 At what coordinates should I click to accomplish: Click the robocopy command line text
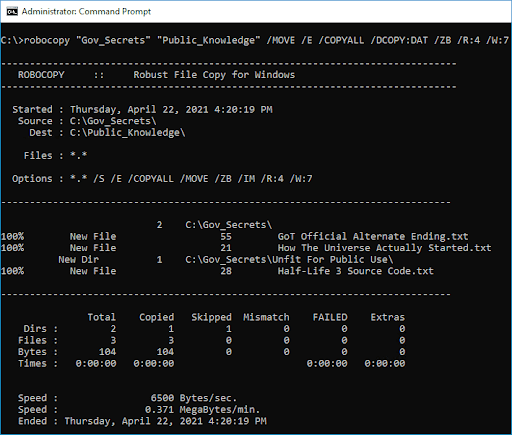click(255, 40)
